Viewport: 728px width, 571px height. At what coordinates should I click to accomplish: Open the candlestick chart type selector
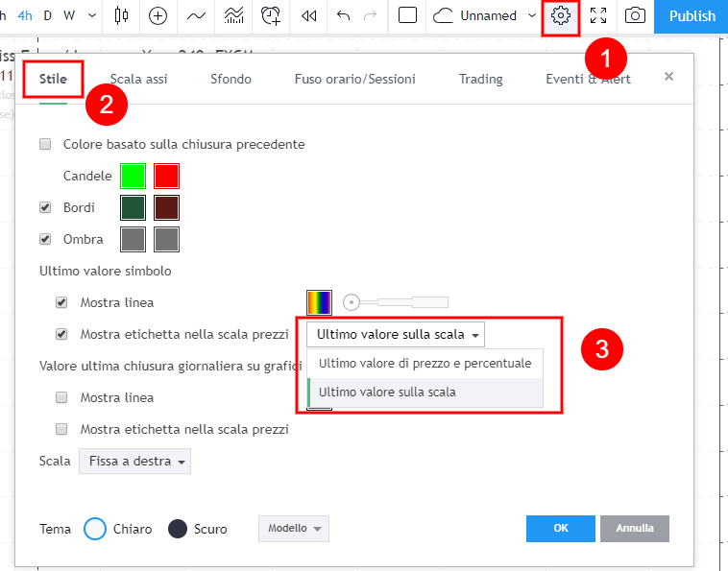[x=121, y=15]
